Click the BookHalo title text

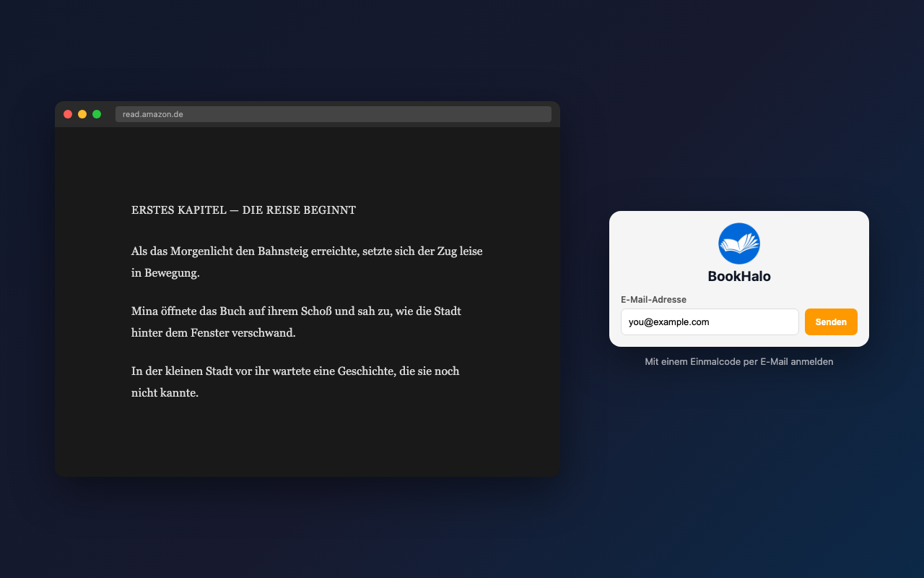tap(739, 276)
